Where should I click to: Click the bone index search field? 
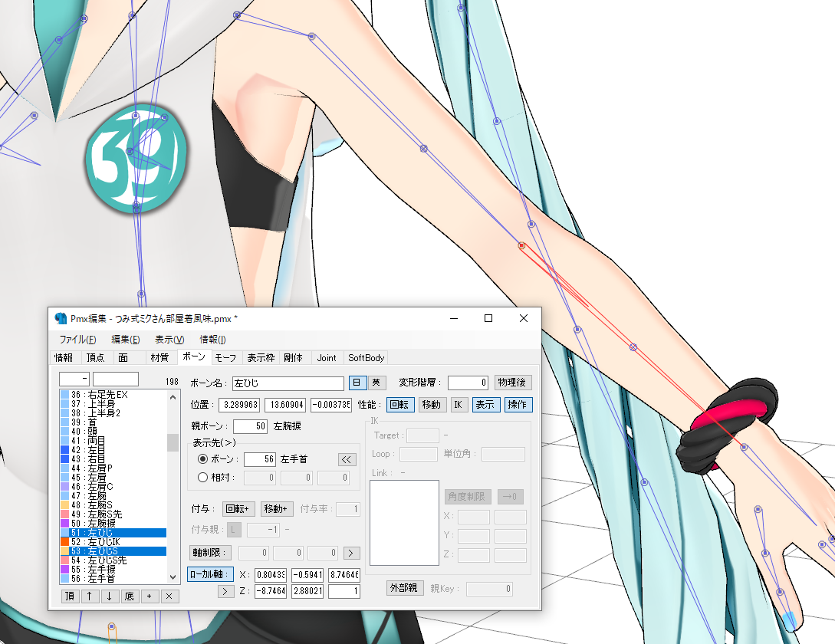pos(74,379)
